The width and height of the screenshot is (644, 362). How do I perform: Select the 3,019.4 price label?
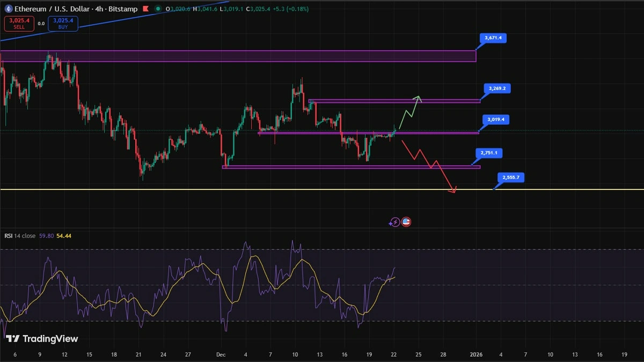tap(495, 120)
